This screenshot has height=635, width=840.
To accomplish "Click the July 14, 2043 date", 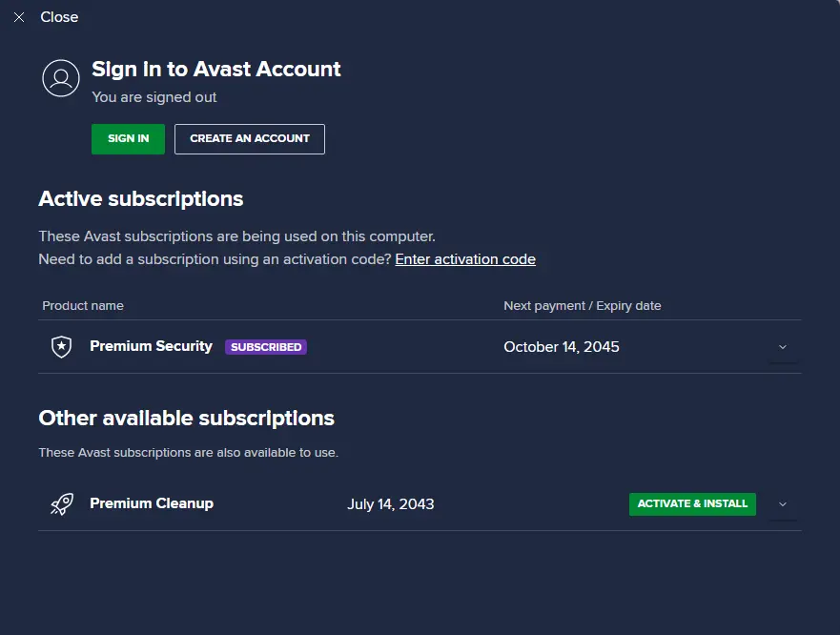I will tap(391, 504).
